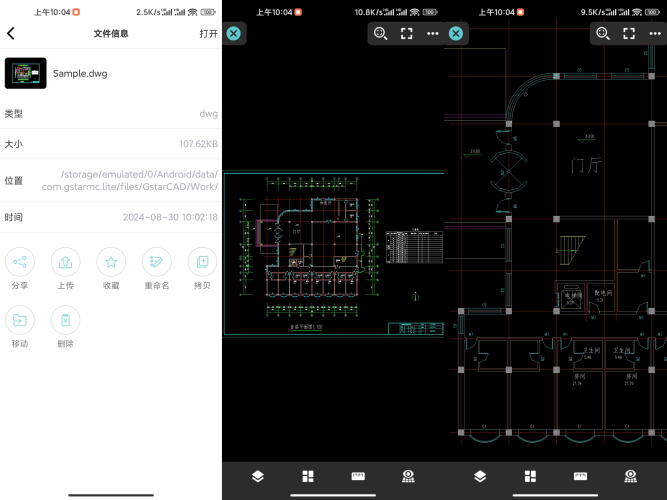Tap zoom magnifier in middle viewer
Image resolution: width=667 pixels, height=500 pixels.
[x=380, y=33]
